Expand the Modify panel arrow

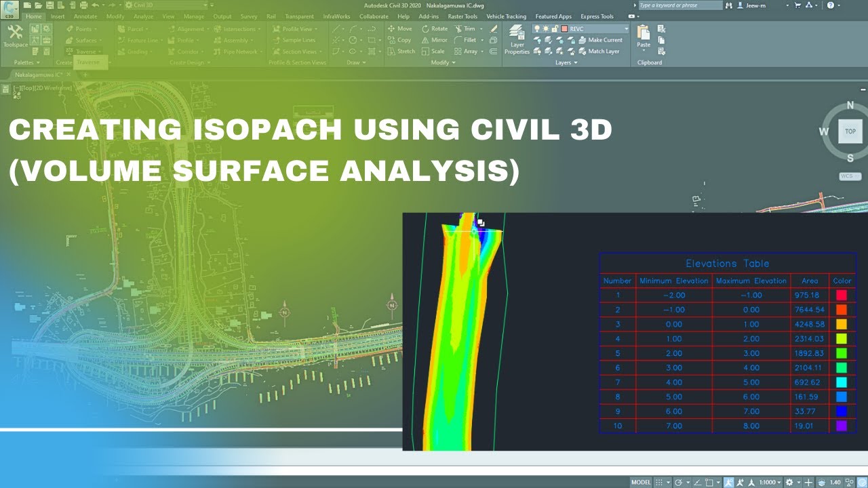point(453,62)
